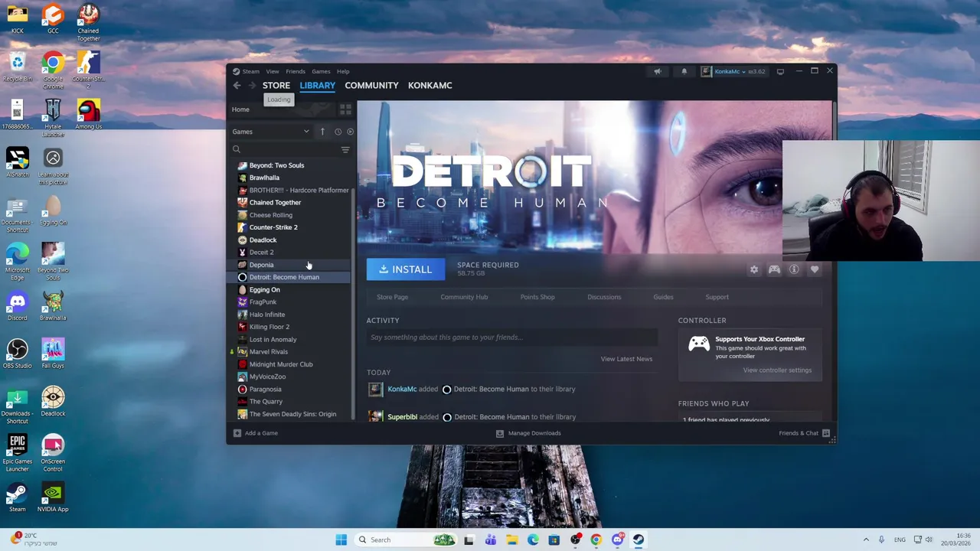Click the blue INSTALL button

click(x=405, y=269)
